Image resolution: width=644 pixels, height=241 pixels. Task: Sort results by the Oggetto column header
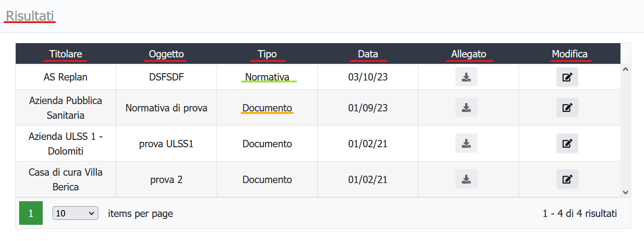tap(166, 54)
